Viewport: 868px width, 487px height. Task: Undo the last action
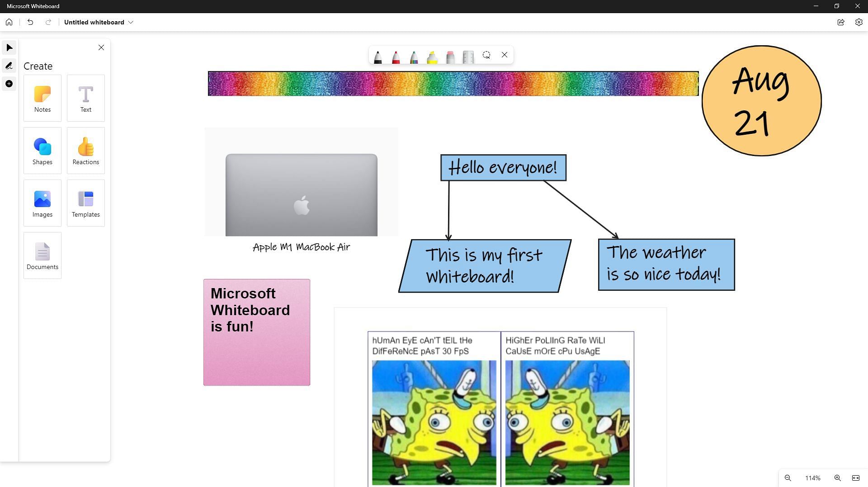30,22
